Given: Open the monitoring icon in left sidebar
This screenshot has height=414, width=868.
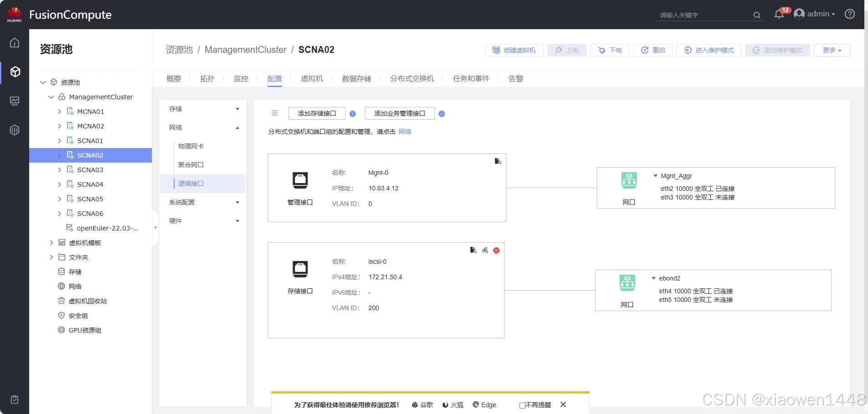Looking at the screenshot, I should click(15, 101).
